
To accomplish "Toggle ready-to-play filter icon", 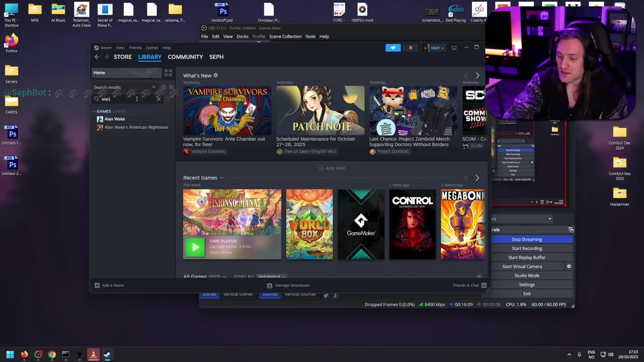I will tap(171, 87).
